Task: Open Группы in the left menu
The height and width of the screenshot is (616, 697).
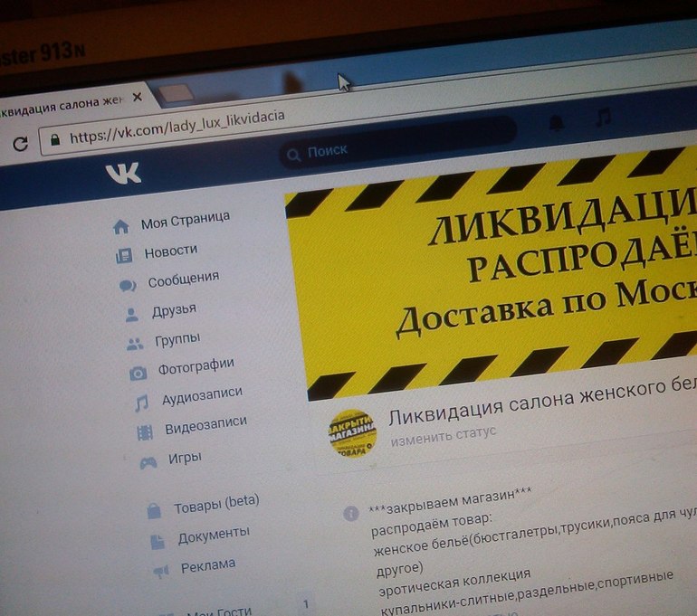Action: [177, 339]
